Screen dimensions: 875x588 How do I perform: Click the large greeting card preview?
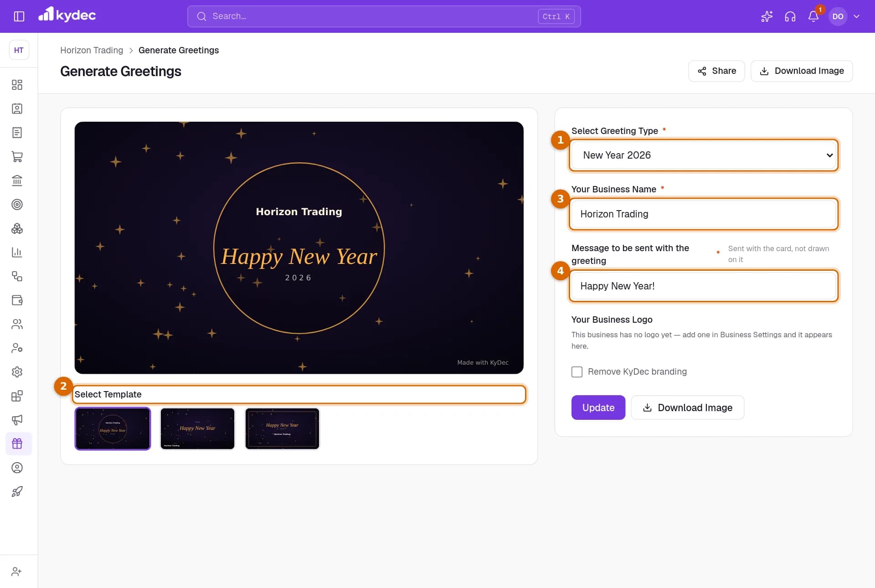point(299,248)
